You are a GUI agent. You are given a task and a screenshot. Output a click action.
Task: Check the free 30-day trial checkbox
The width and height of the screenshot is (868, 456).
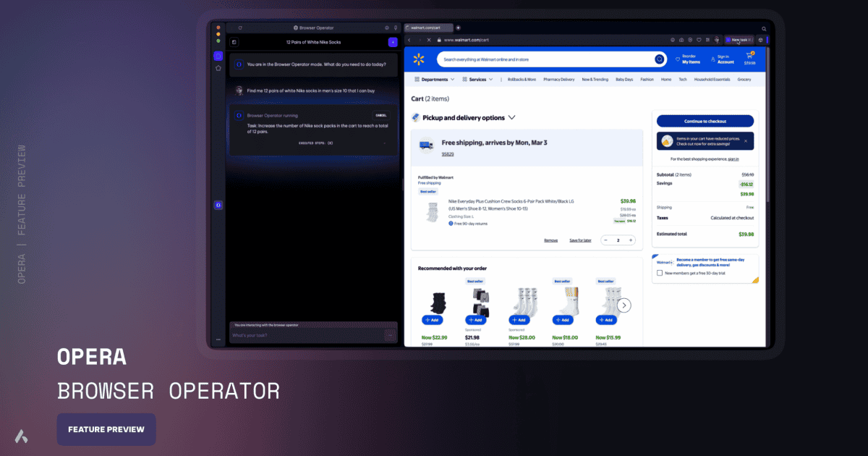click(x=658, y=273)
